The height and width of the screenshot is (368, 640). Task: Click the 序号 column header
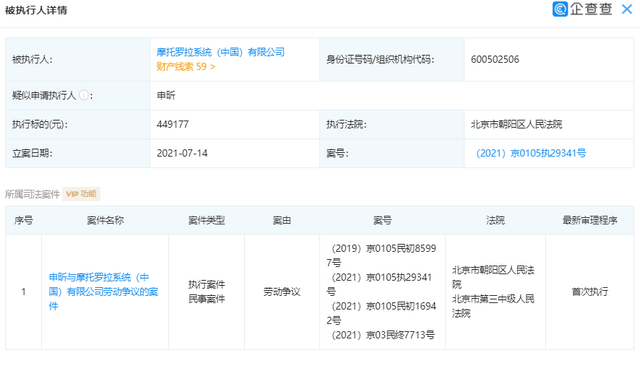[23, 220]
